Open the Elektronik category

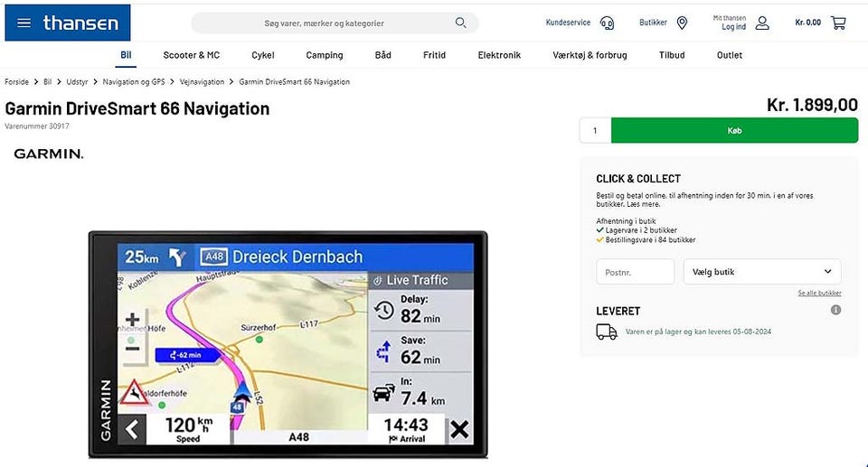tap(499, 55)
